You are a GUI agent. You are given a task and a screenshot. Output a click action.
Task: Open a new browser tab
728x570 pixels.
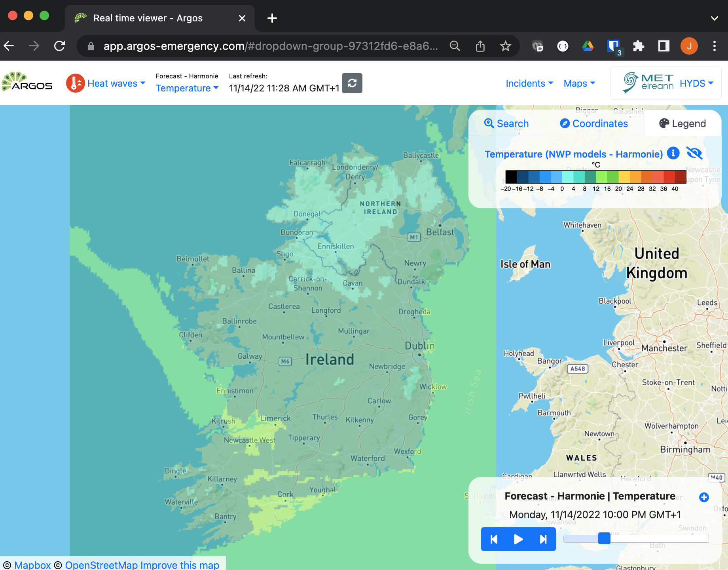[272, 18]
